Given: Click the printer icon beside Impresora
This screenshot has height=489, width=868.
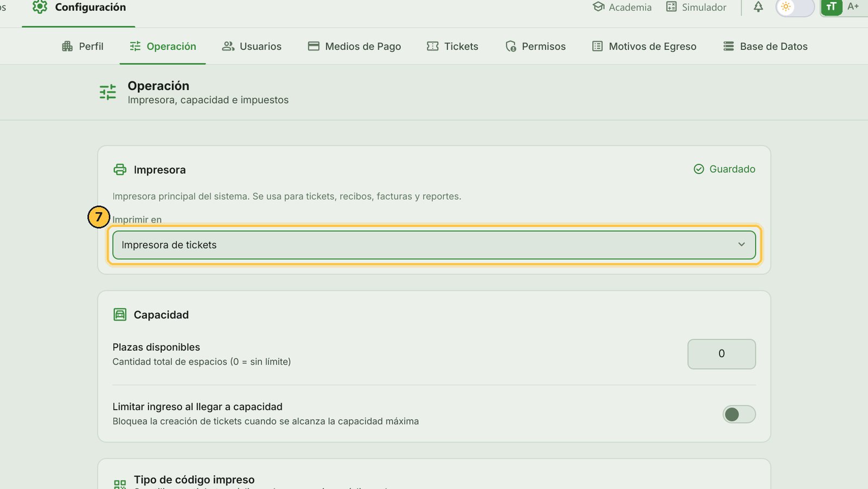Looking at the screenshot, I should 120,170.
